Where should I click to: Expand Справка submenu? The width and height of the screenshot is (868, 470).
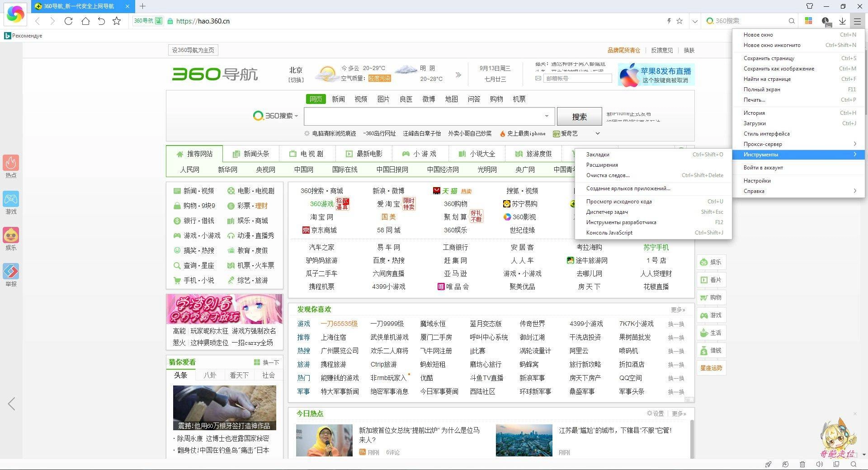798,191
